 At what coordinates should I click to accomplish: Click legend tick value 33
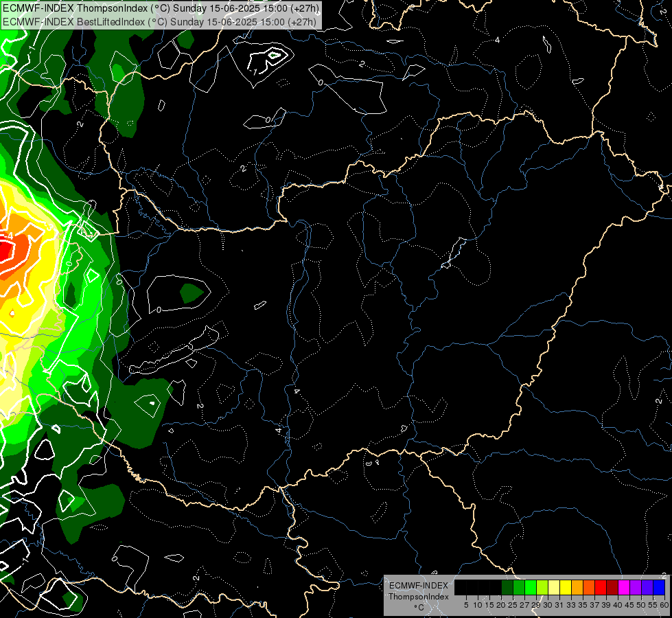tap(571, 605)
